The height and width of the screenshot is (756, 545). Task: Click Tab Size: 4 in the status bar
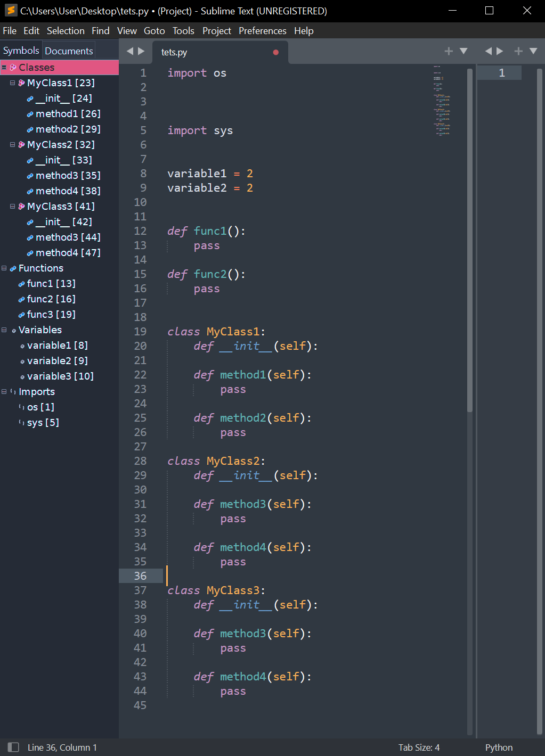coord(419,747)
